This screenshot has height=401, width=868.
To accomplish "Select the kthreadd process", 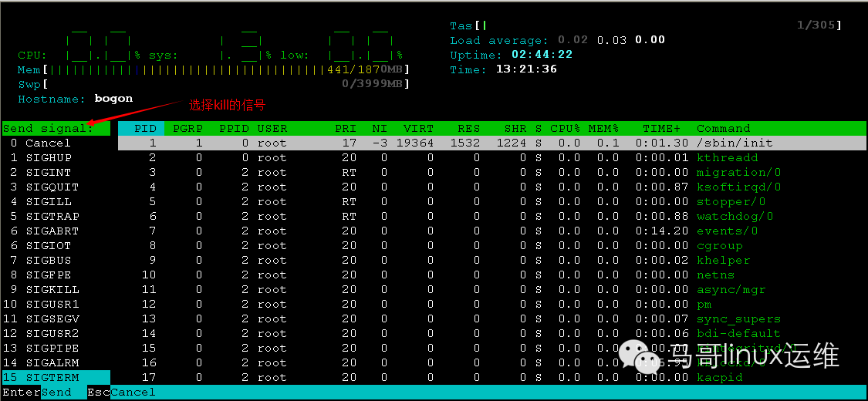I will pyautogui.click(x=492, y=157).
